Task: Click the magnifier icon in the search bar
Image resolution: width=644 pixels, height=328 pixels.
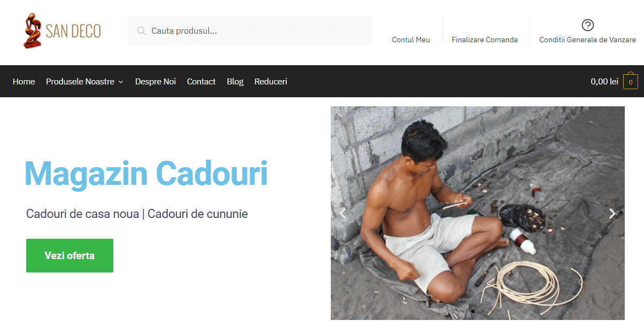Action: tap(142, 31)
